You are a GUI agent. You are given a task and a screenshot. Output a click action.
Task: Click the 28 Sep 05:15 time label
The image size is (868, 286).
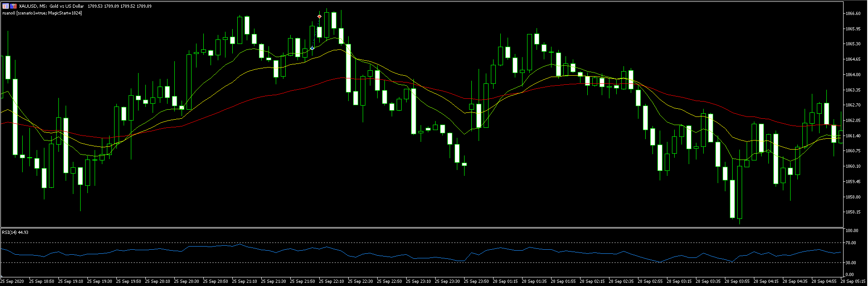[x=854, y=281]
